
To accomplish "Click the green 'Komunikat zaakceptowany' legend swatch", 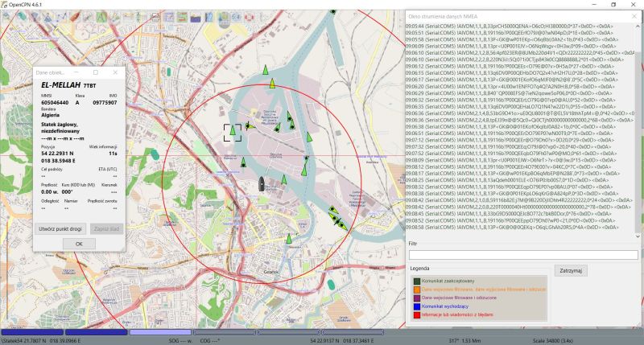I will [x=417, y=281].
